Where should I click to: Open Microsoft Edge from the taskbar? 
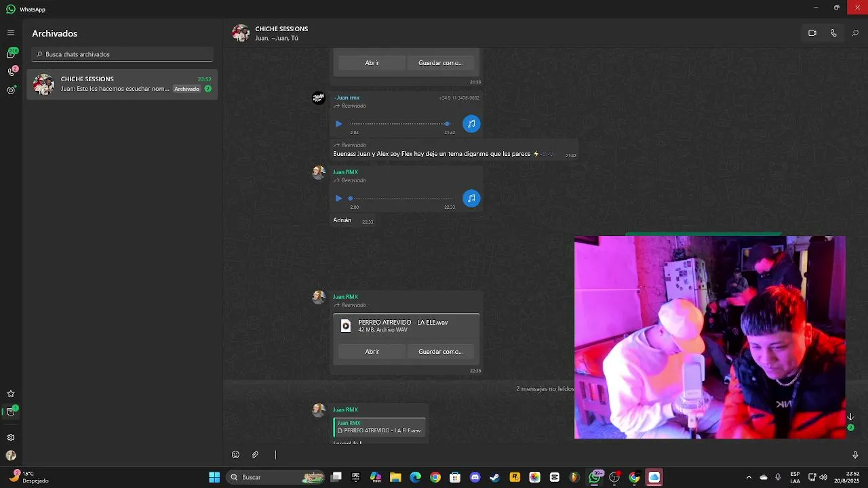click(x=415, y=477)
